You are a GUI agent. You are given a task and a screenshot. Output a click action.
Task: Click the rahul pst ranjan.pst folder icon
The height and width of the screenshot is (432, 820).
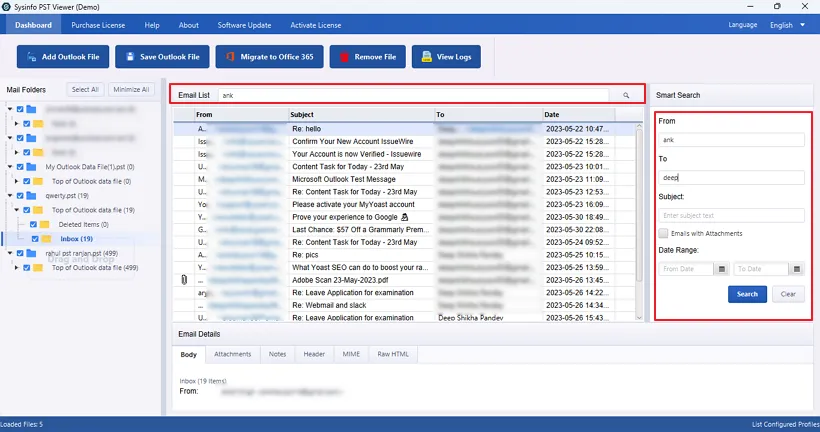(x=31, y=253)
